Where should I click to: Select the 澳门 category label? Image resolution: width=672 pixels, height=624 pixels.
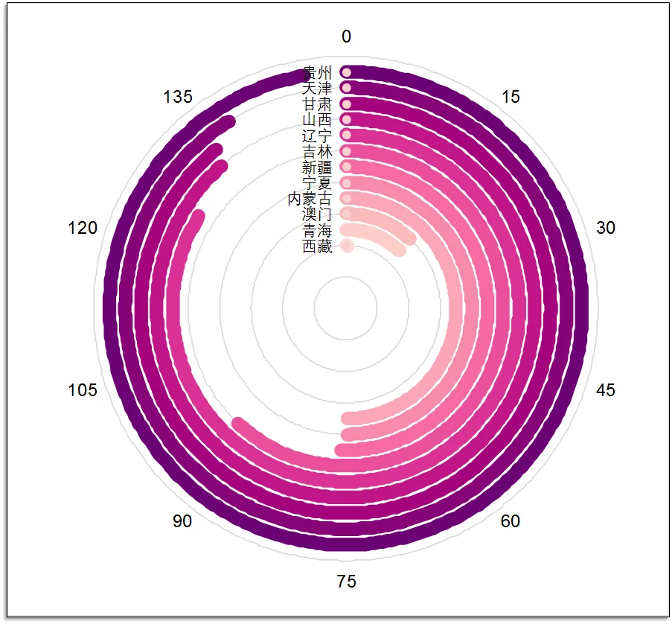[318, 214]
